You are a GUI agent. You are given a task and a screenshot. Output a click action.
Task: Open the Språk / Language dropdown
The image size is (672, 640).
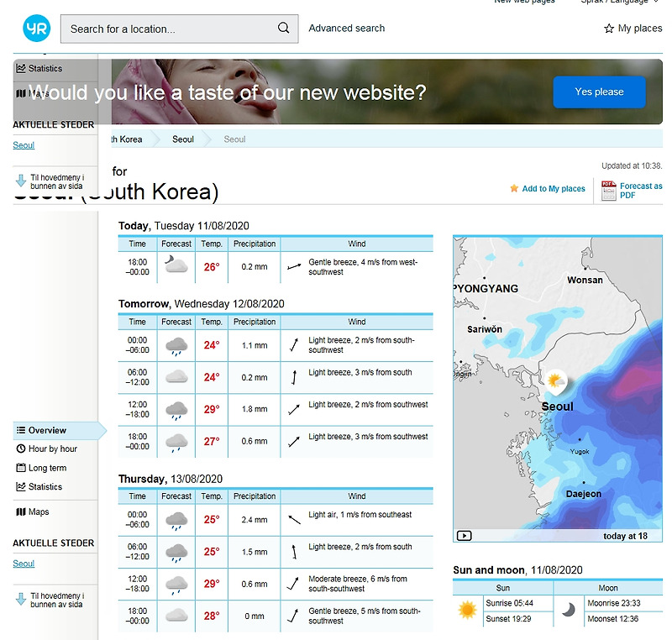click(619, 2)
